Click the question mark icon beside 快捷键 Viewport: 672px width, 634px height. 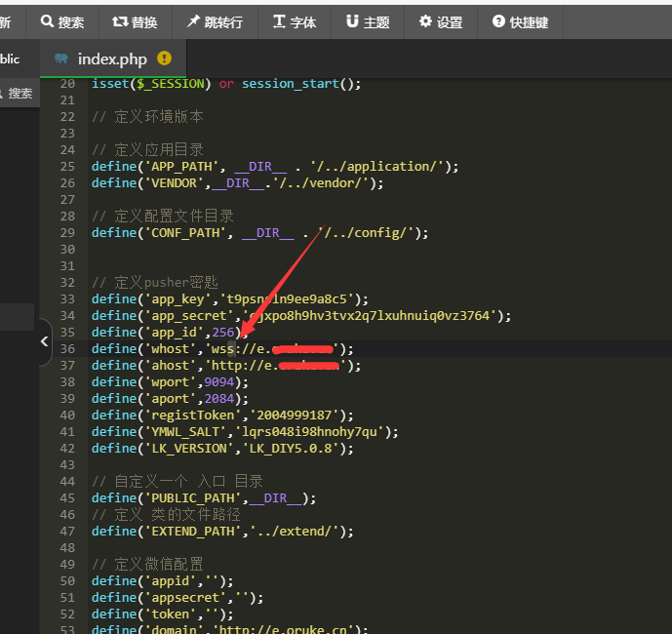[498, 21]
